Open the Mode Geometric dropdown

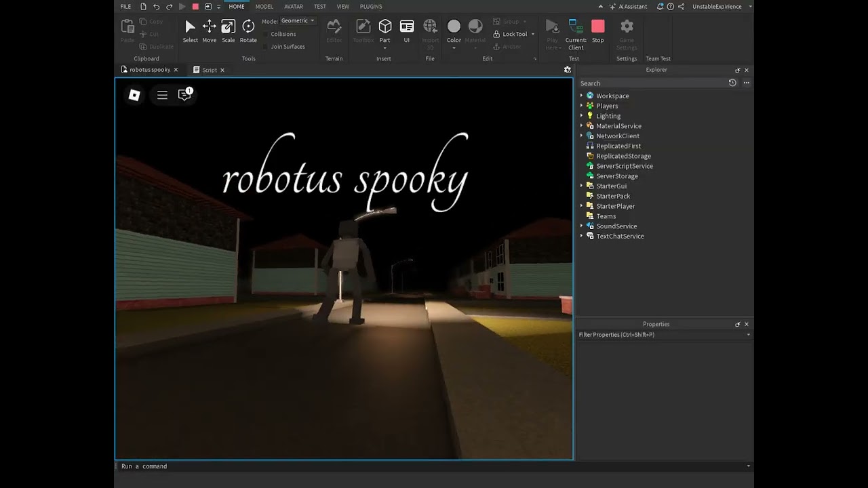point(298,21)
